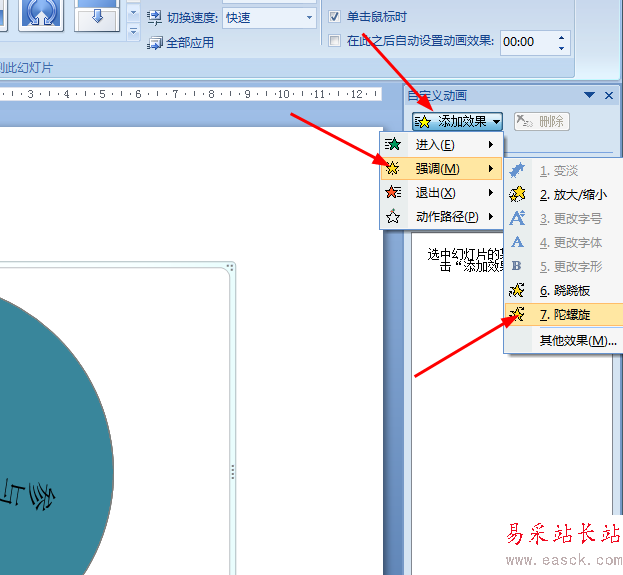Click the 删除 (Delete) button
Image resolution: width=623 pixels, height=575 pixels.
tap(542, 121)
